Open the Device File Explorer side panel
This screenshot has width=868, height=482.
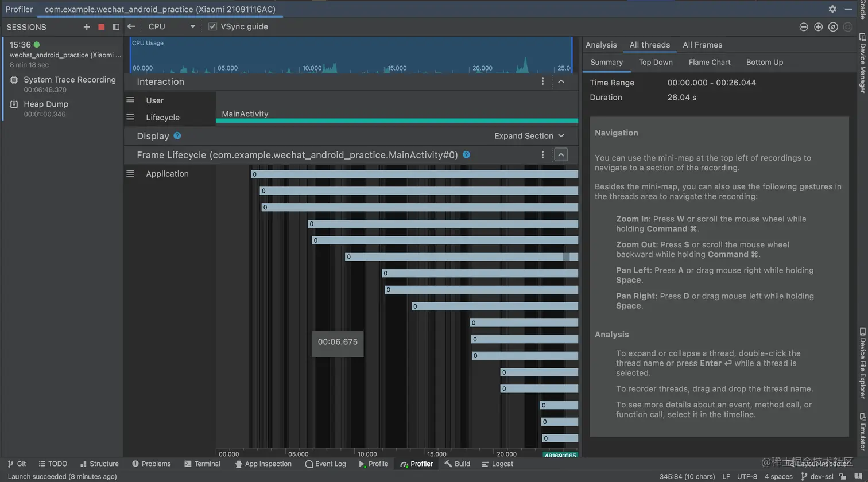click(862, 363)
